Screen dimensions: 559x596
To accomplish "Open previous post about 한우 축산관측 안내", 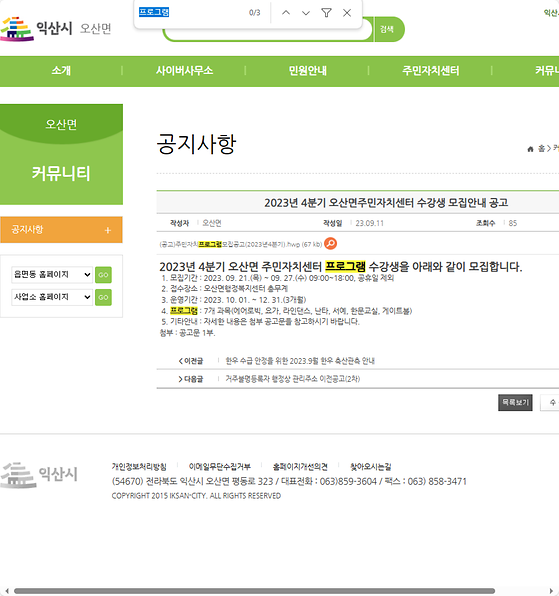I will click(300, 361).
